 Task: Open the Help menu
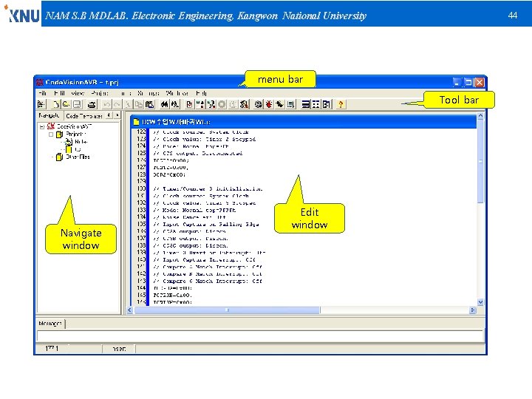201,93
